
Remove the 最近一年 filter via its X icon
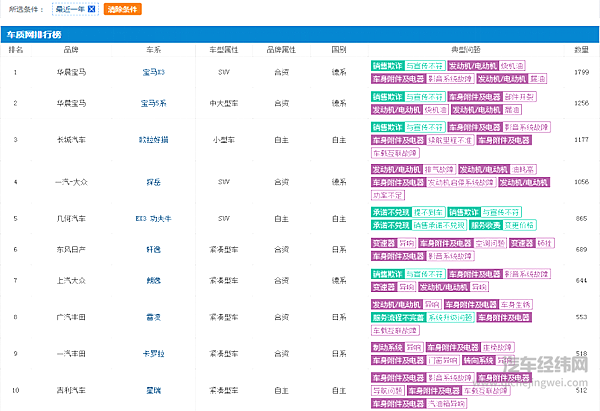click(91, 9)
